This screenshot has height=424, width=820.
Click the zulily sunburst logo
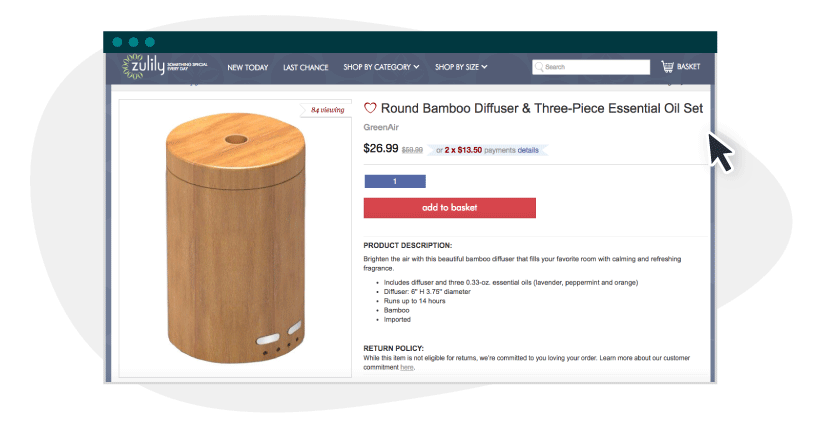point(131,67)
